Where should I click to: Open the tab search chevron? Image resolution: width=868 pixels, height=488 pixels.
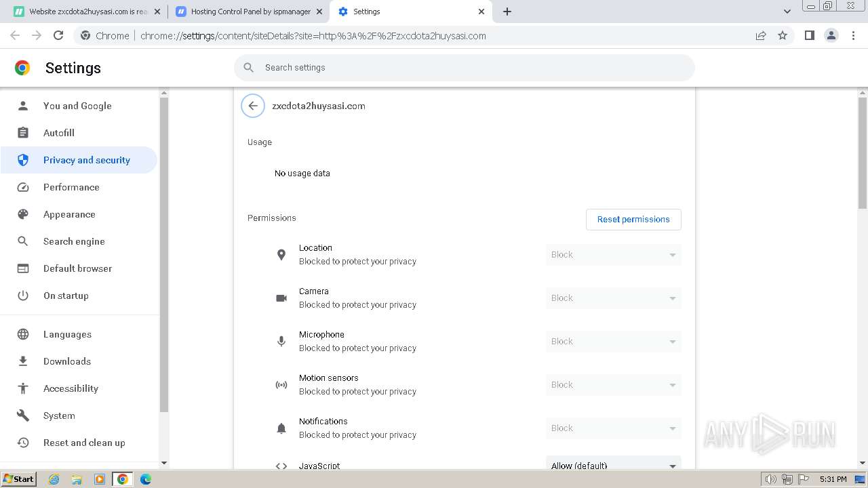(787, 12)
